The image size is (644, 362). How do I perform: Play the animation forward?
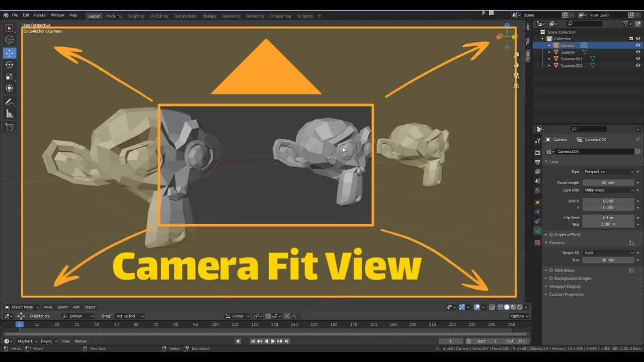pyautogui.click(x=273, y=341)
